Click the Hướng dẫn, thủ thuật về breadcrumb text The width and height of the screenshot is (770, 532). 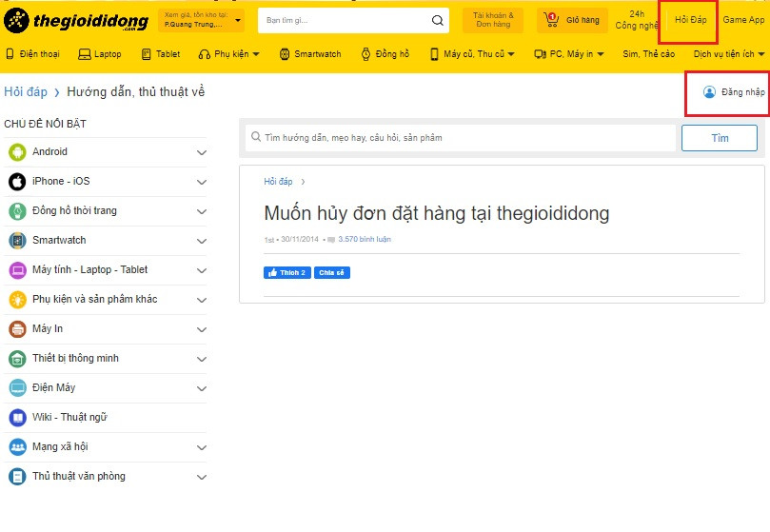[x=135, y=92]
